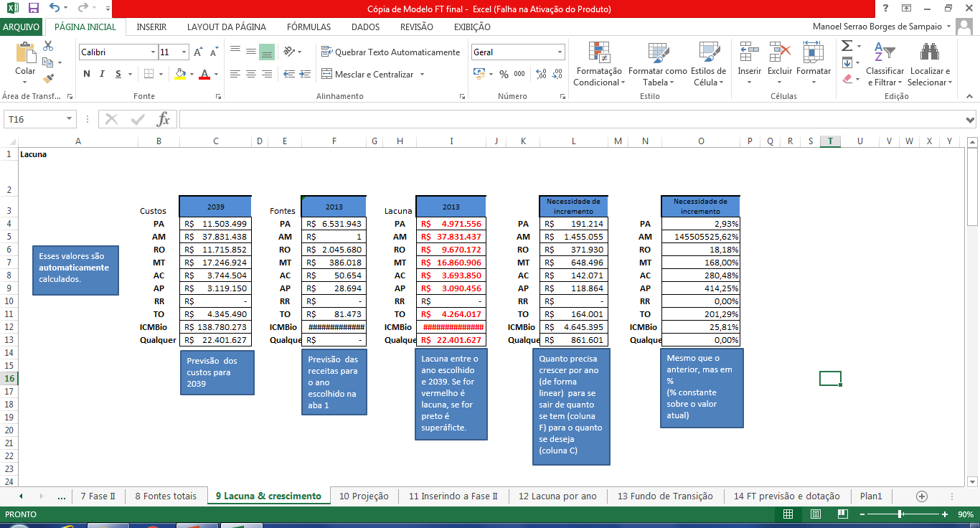Screen dimensions: 980x528
Task: Open Estilos de Célula menu
Action: 709,64
